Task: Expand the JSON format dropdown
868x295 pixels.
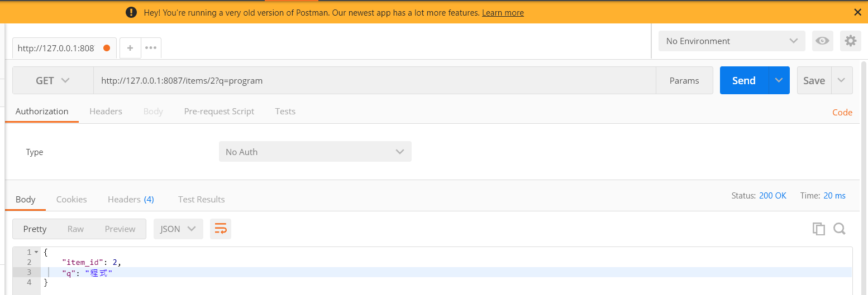Action: point(178,229)
